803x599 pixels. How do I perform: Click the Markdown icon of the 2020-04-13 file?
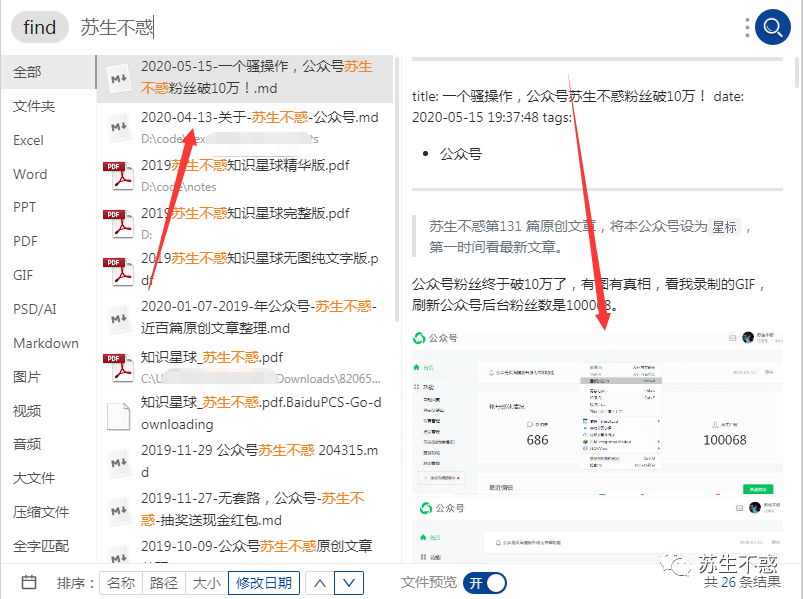coord(119,127)
